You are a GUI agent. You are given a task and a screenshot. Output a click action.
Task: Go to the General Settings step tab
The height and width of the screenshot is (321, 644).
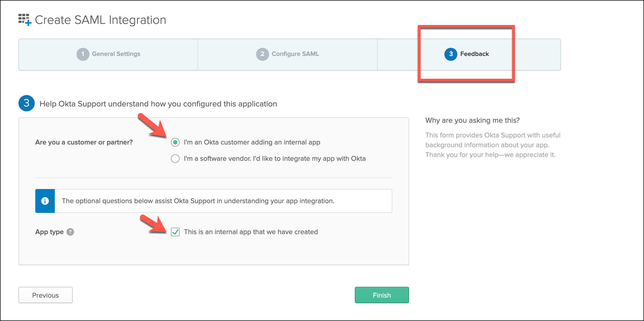(x=116, y=54)
